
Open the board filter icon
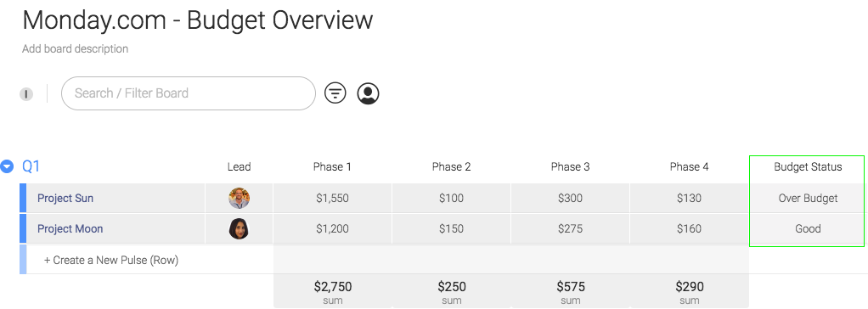pyautogui.click(x=335, y=93)
